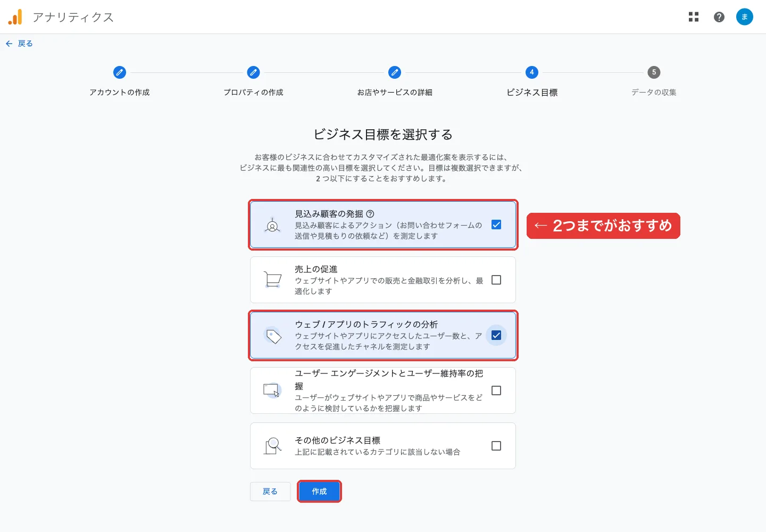Viewport: 766px width, 532px height.
Task: Click the screen cursor icon for engagement
Action: coord(272,390)
